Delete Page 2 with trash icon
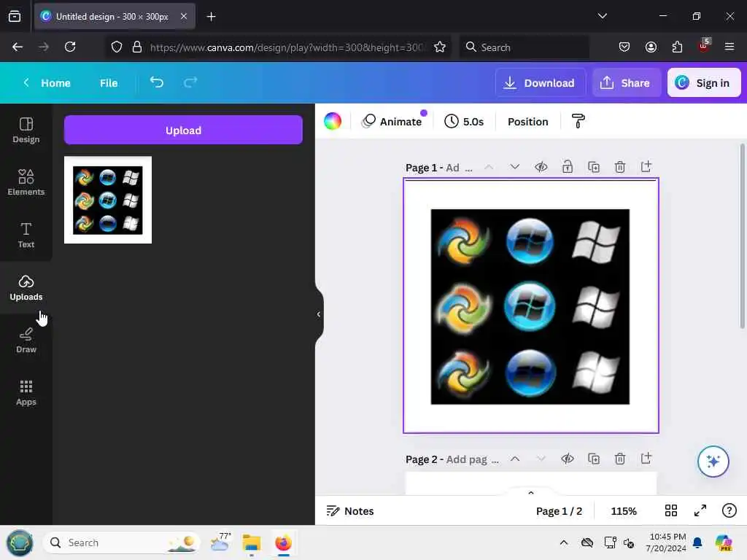The height and width of the screenshot is (560, 747). click(620, 459)
